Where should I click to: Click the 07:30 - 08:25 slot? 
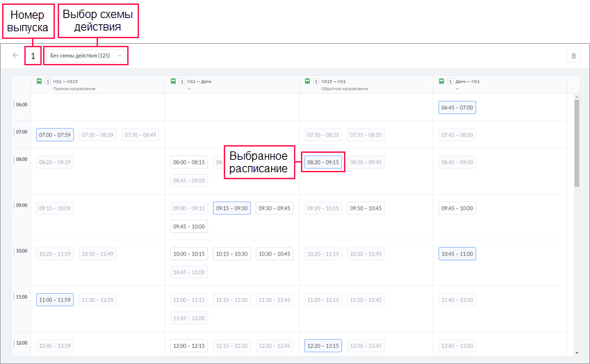[x=323, y=135]
